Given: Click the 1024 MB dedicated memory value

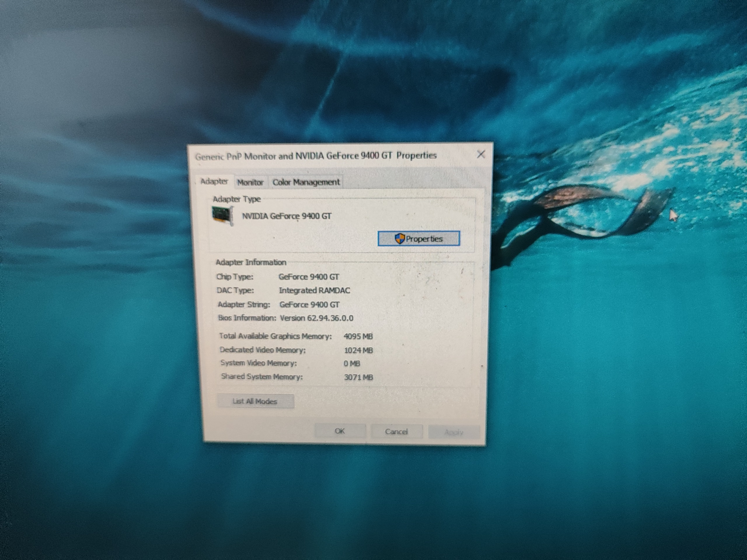Looking at the screenshot, I should pyautogui.click(x=358, y=350).
